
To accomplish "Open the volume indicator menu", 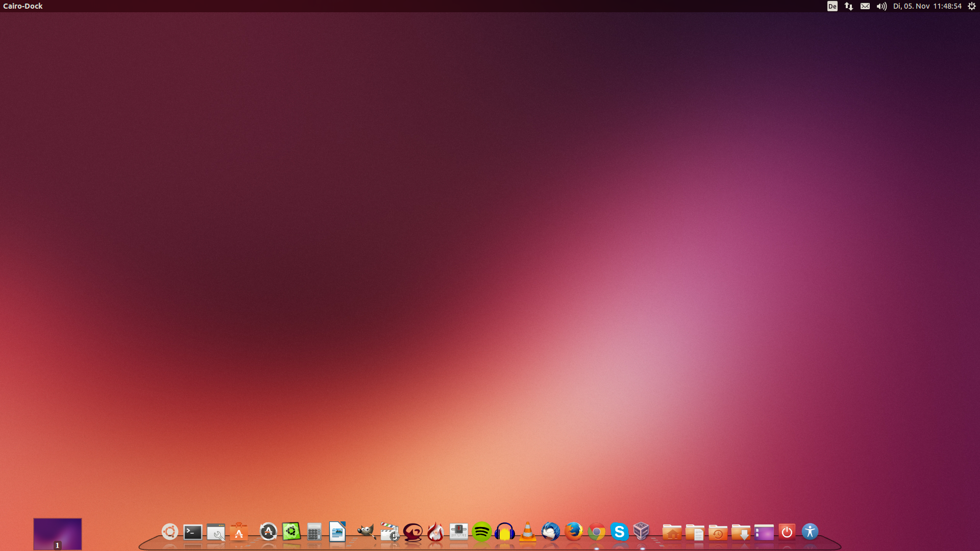I will [x=881, y=6].
